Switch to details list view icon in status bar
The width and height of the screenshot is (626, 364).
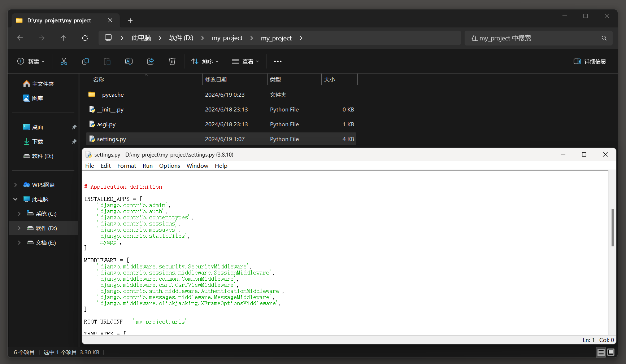pyautogui.click(x=601, y=352)
